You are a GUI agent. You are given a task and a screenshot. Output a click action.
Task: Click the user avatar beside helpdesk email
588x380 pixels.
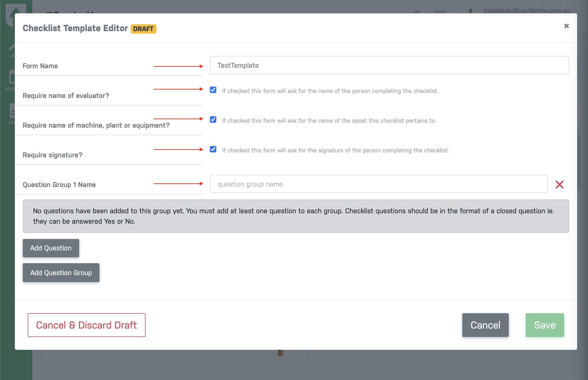pos(470,10)
